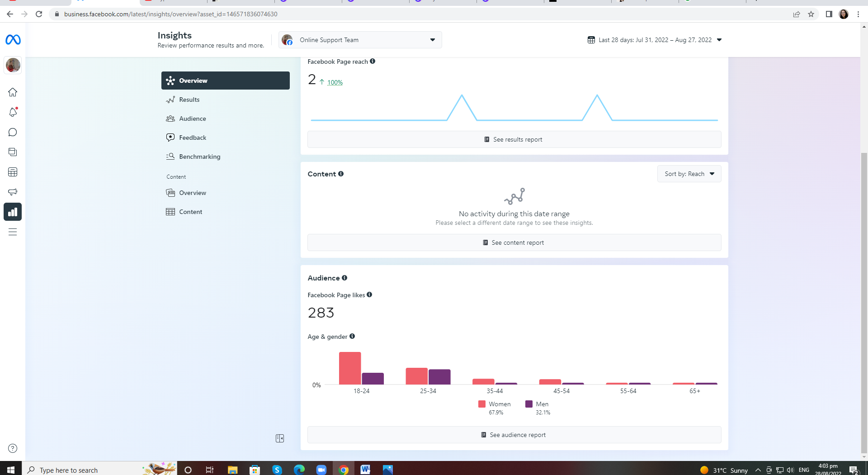Select Overview in Insights navigation

tap(226, 81)
